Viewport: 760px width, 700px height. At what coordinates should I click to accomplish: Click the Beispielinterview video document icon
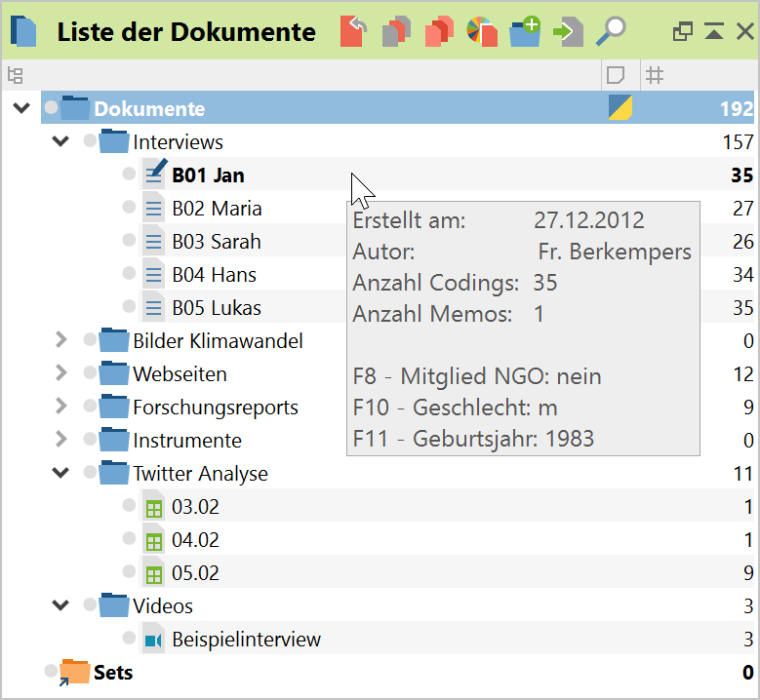click(153, 640)
